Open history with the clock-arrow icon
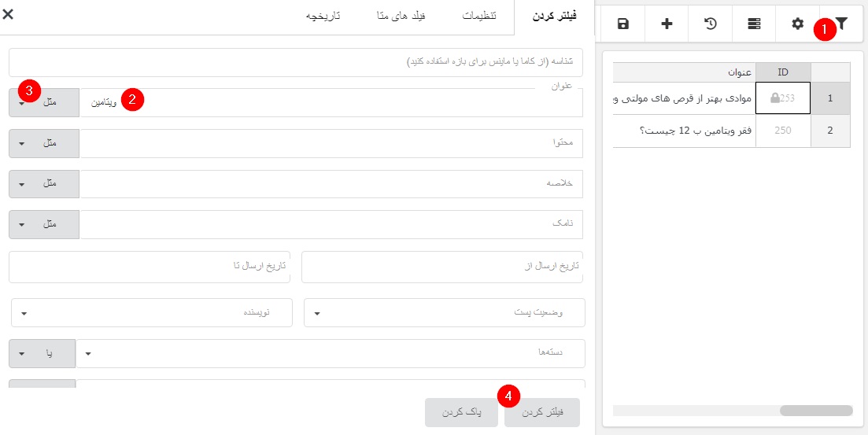The image size is (868, 435). pos(711,24)
